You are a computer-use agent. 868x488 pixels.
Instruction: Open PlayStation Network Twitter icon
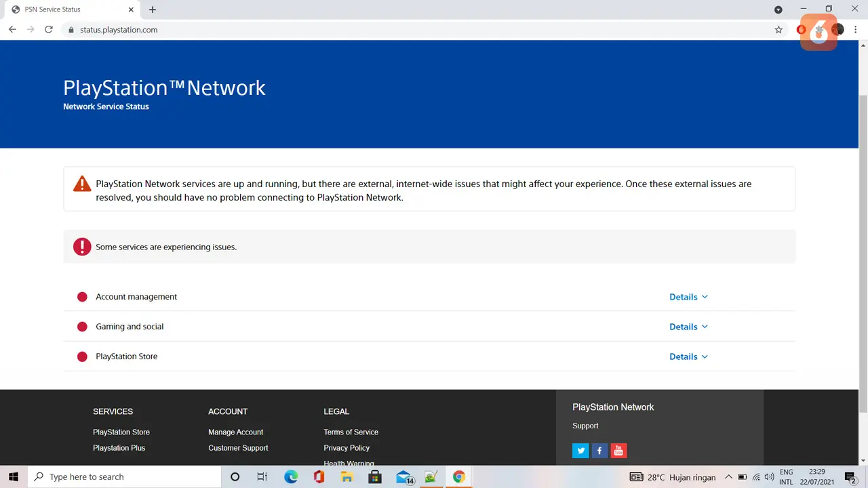click(580, 450)
